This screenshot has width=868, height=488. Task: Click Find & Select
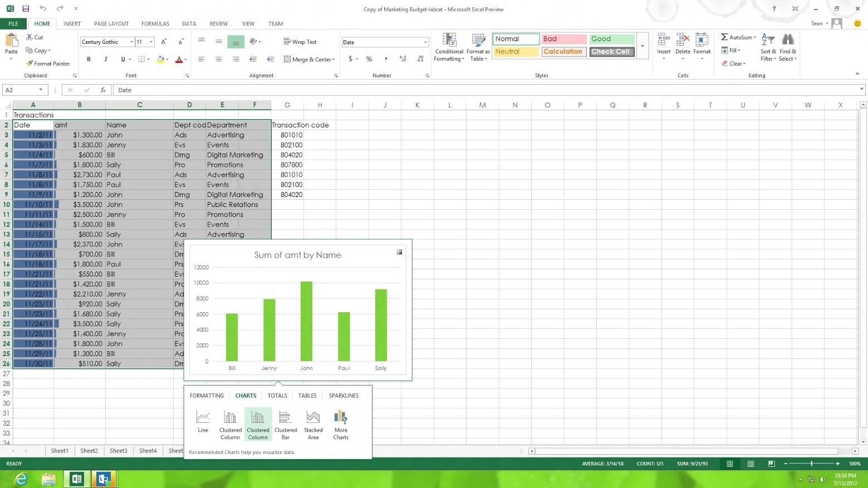[x=788, y=47]
